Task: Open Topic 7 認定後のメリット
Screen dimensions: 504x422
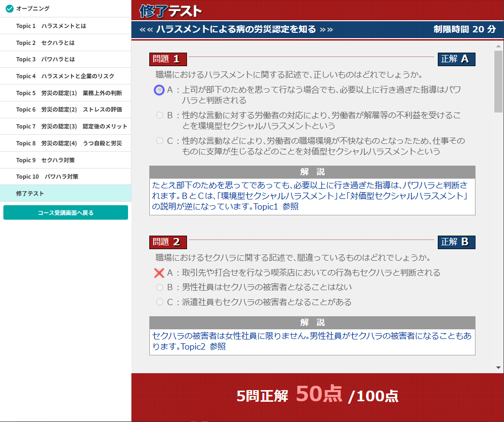Action: pyautogui.click(x=66, y=126)
